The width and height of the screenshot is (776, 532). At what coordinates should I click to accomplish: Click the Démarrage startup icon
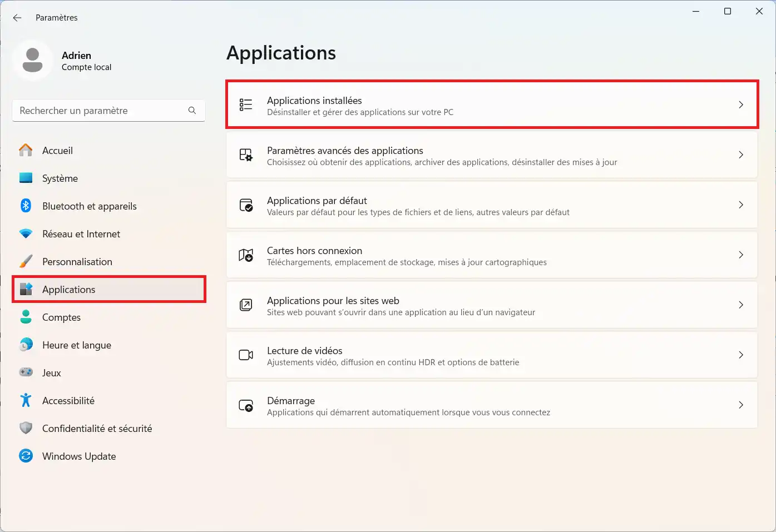pyautogui.click(x=246, y=405)
